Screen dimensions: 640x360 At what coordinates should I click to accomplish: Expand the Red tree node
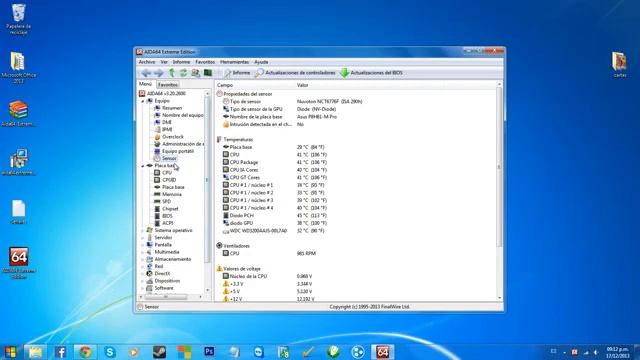(143, 267)
